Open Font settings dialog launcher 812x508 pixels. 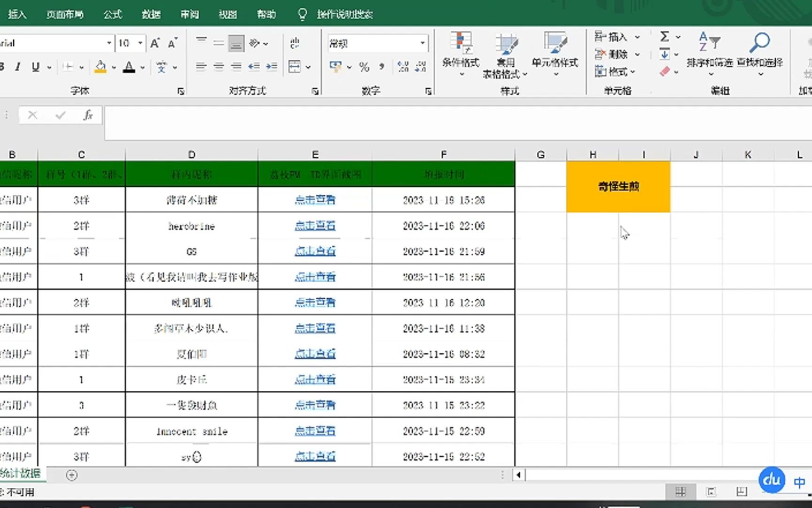(181, 91)
